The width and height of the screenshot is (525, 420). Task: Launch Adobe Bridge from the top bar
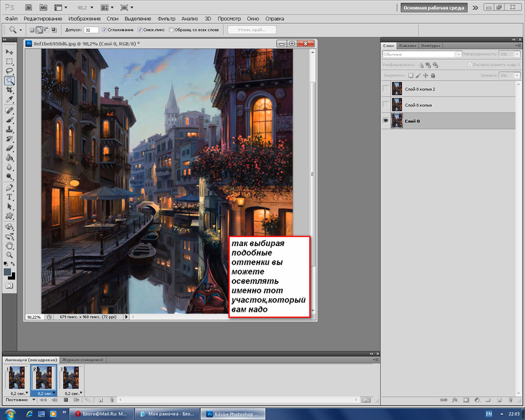28,7
